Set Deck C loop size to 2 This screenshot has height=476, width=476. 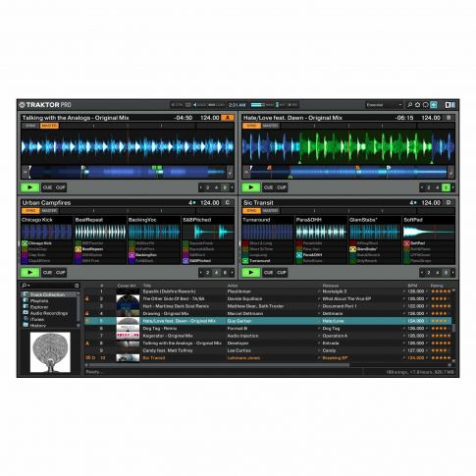point(207,272)
